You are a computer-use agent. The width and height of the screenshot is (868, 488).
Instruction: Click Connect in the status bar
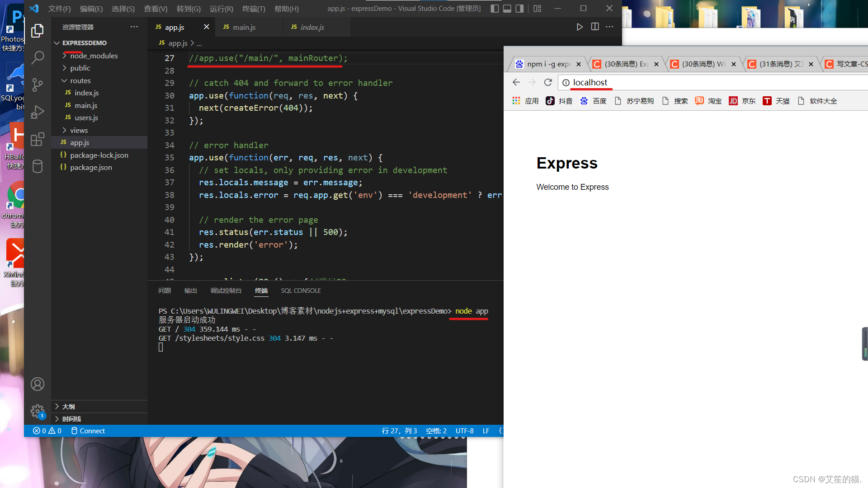[x=88, y=431]
